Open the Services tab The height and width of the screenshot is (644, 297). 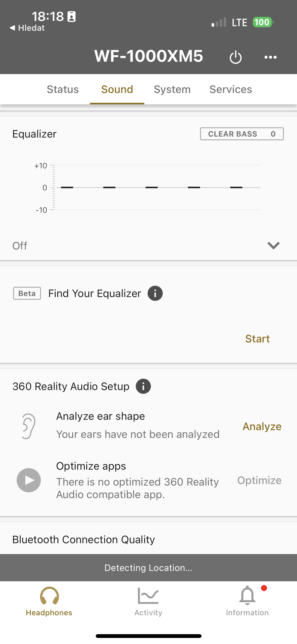point(230,89)
